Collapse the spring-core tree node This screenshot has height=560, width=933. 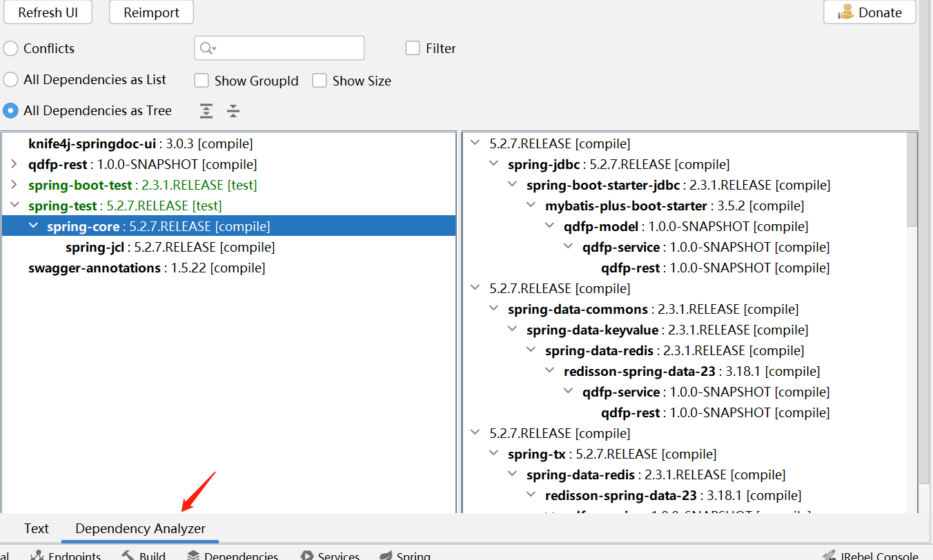(x=33, y=226)
